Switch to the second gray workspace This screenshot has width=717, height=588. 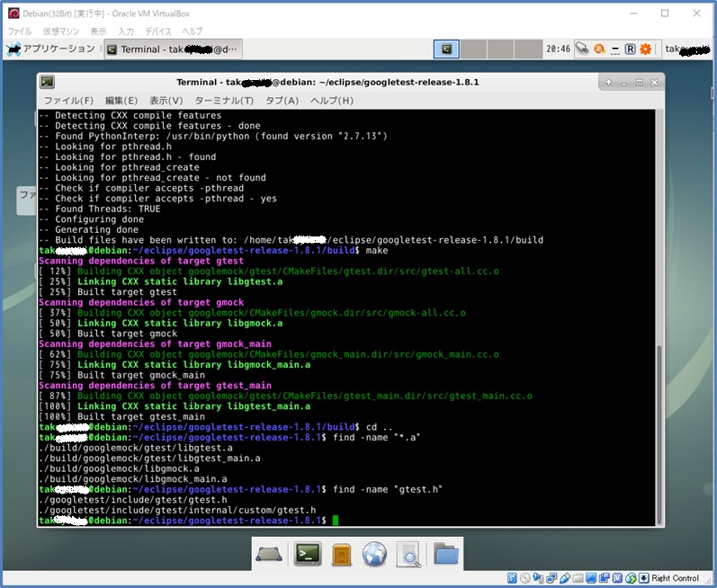tap(473, 49)
